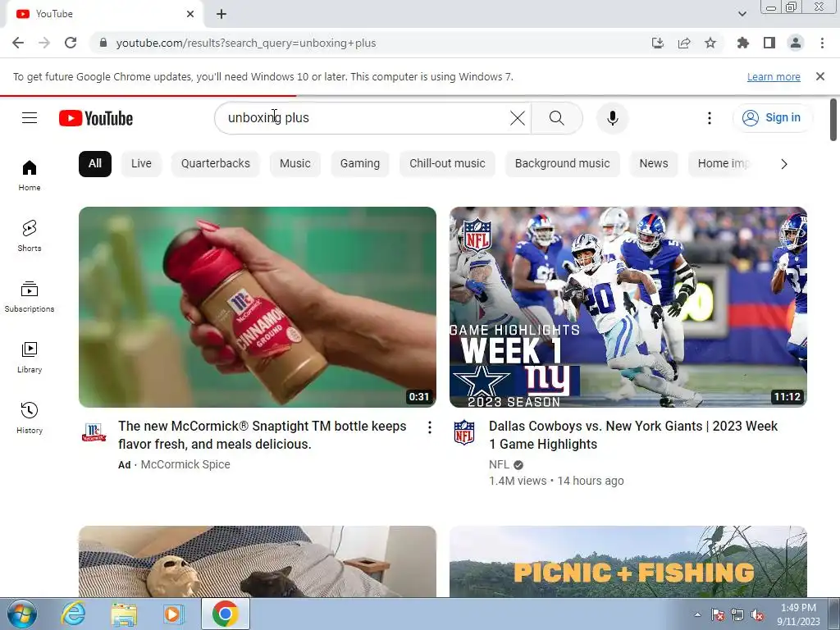Open the Picnic + Fishing video thumbnail
This screenshot has height=630, width=840.
tap(628, 561)
